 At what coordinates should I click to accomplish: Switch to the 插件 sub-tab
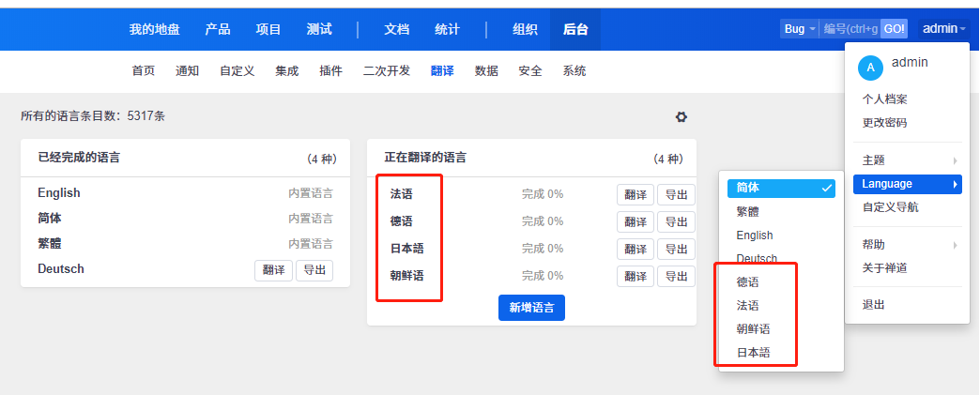pos(330,71)
